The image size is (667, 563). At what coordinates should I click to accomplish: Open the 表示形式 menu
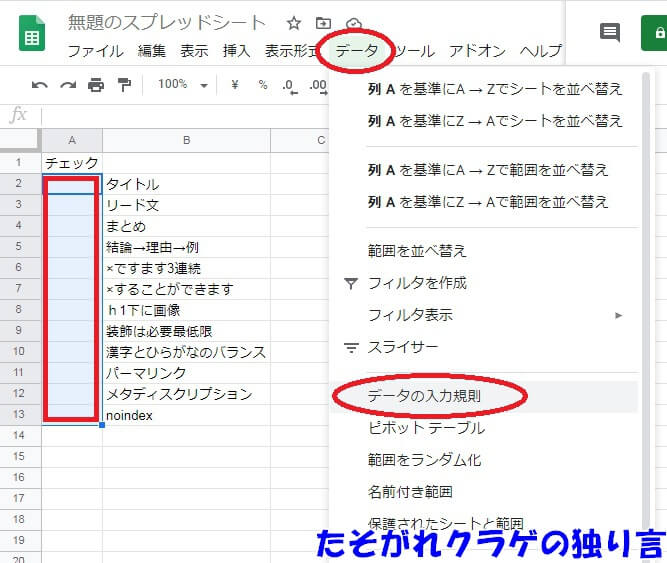[292, 51]
